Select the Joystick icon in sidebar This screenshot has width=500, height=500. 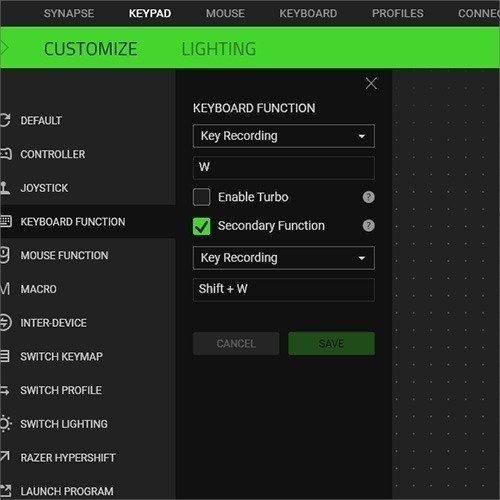pyautogui.click(x=5, y=188)
